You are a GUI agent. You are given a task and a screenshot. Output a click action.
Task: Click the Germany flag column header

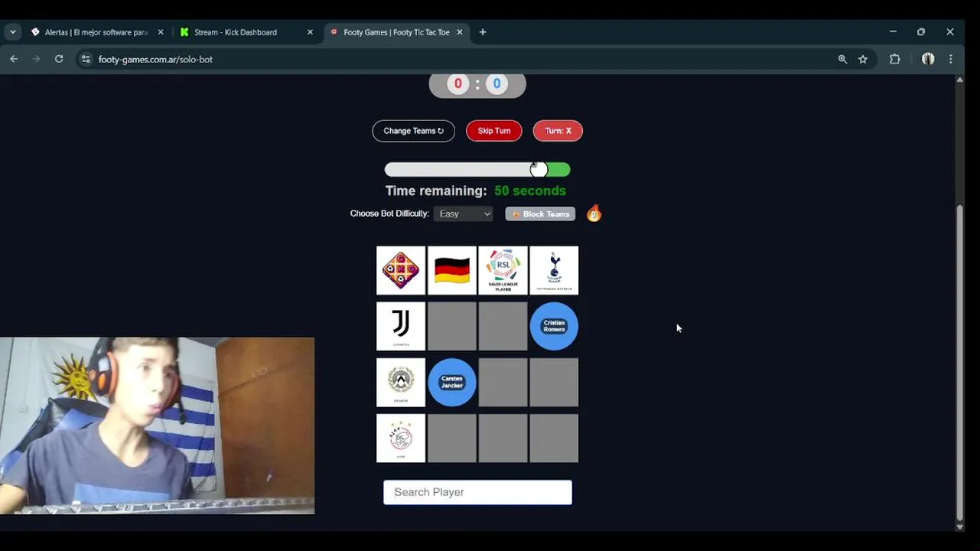pos(451,270)
